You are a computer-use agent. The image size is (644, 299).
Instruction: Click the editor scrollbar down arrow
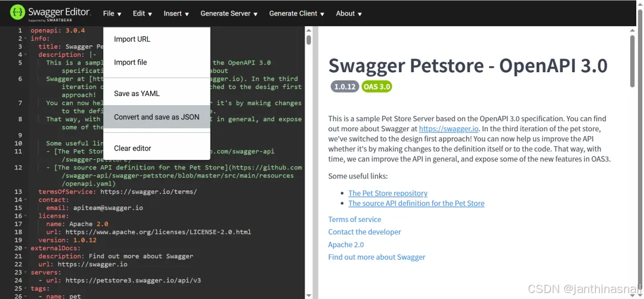(x=308, y=295)
